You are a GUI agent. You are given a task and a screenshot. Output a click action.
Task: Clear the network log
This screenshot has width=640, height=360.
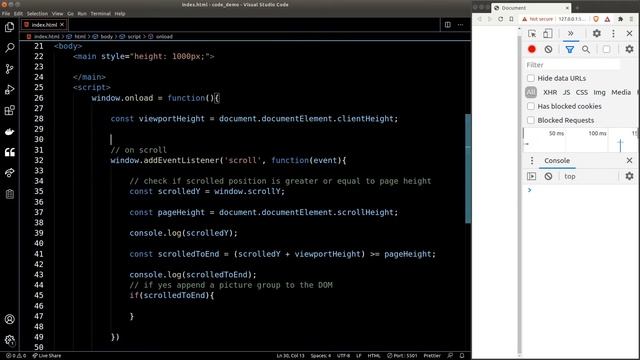point(548,49)
